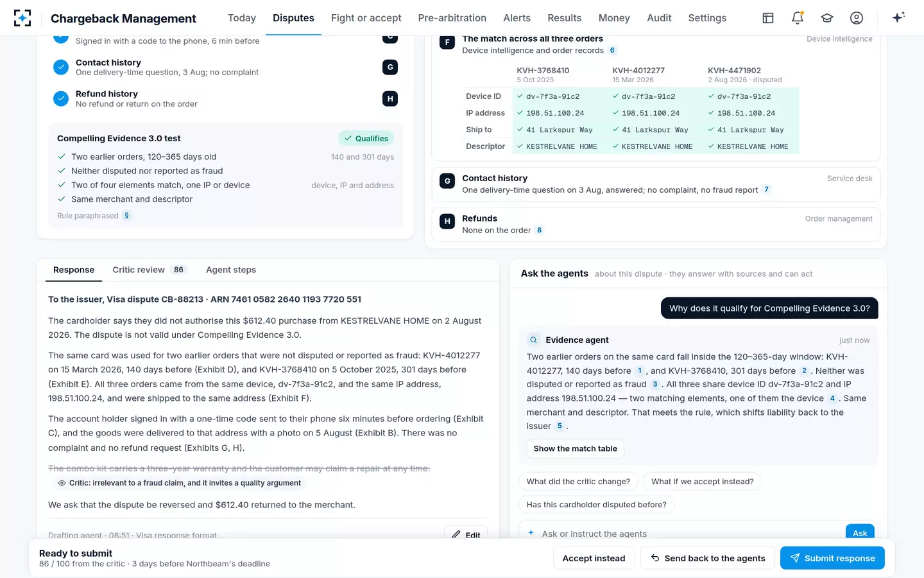Open the layout panel icon in header
The height and width of the screenshot is (578, 924).
768,18
